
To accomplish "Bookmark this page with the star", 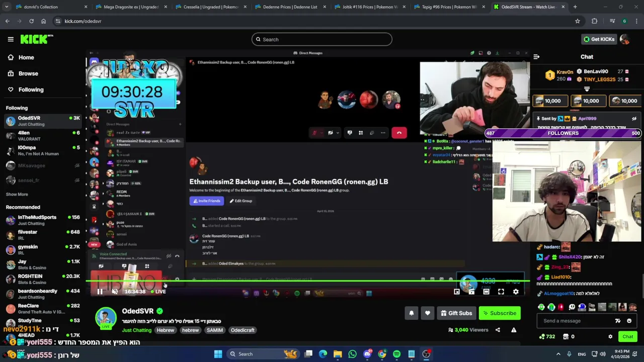I will point(578,21).
